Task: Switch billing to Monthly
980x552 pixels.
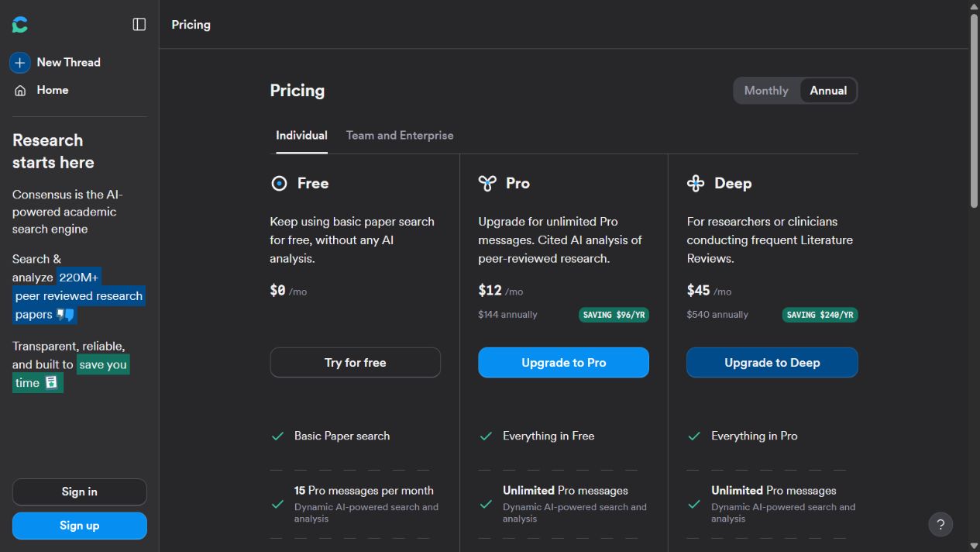Action: (766, 91)
